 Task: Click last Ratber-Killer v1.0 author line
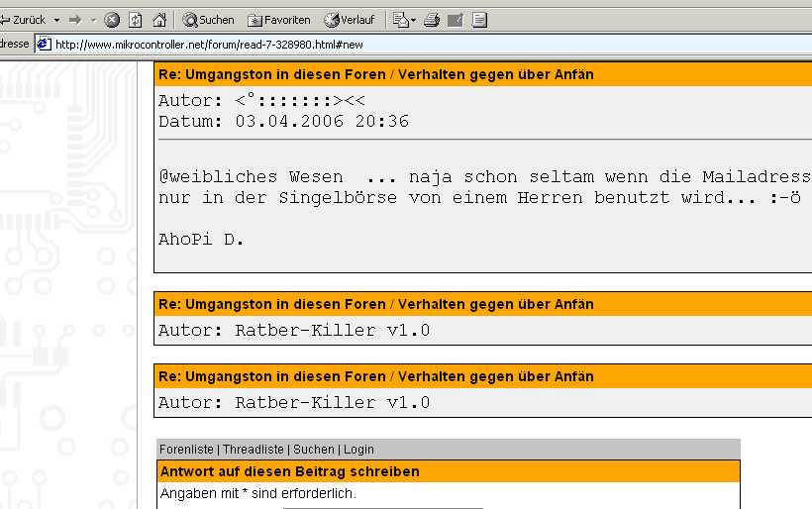(294, 403)
